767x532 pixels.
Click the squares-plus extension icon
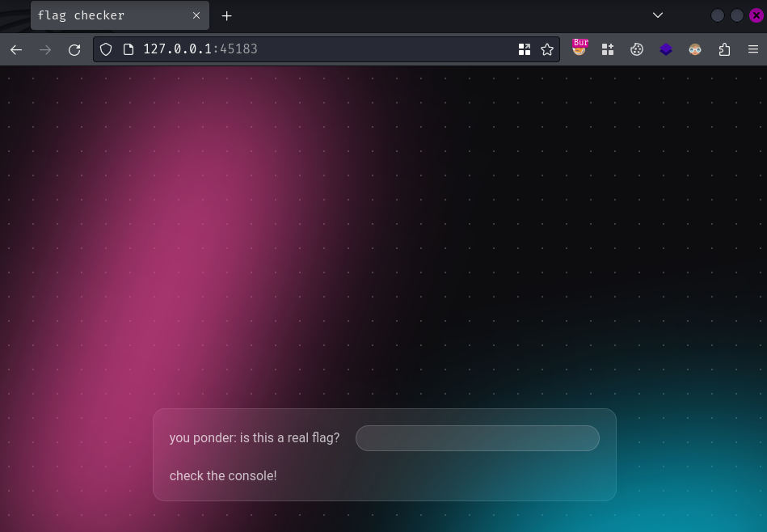tap(608, 49)
